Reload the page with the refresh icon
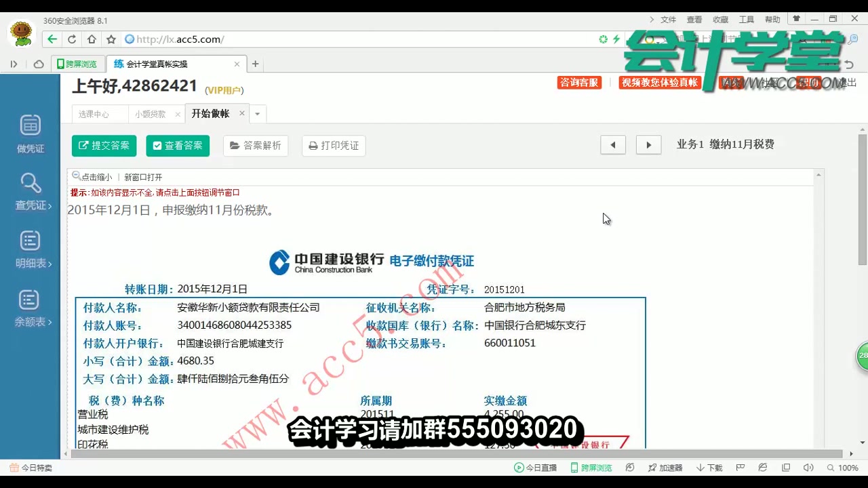 click(72, 39)
